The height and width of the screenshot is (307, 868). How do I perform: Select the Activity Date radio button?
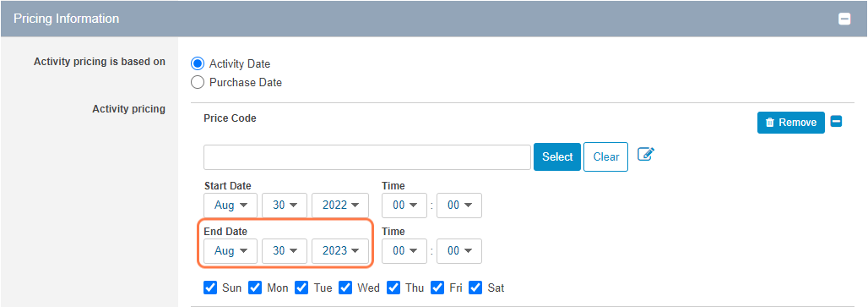[198, 63]
